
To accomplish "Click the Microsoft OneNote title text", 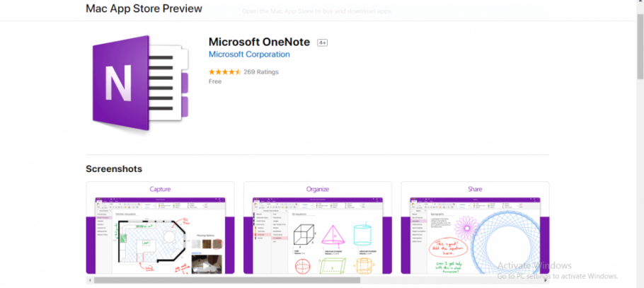I will 260,42.
